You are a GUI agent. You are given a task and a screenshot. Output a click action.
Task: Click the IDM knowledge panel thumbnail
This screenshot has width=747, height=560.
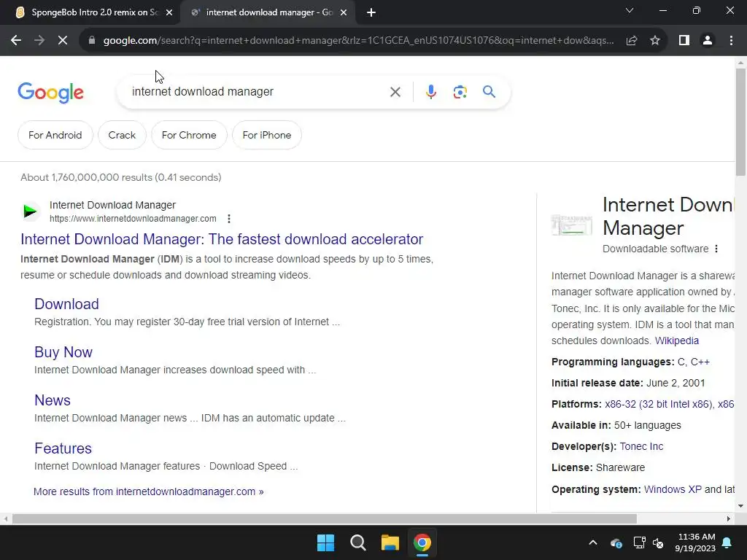(572, 225)
